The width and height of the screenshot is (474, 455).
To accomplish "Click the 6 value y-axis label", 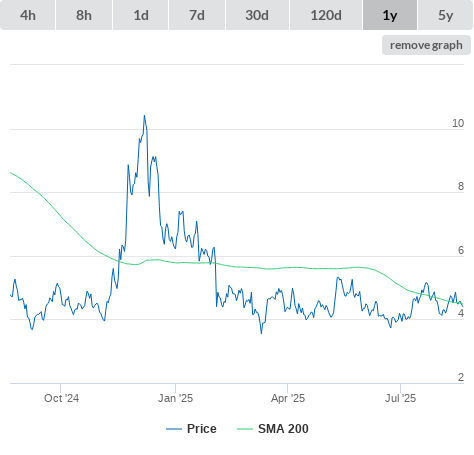I will 461,250.
